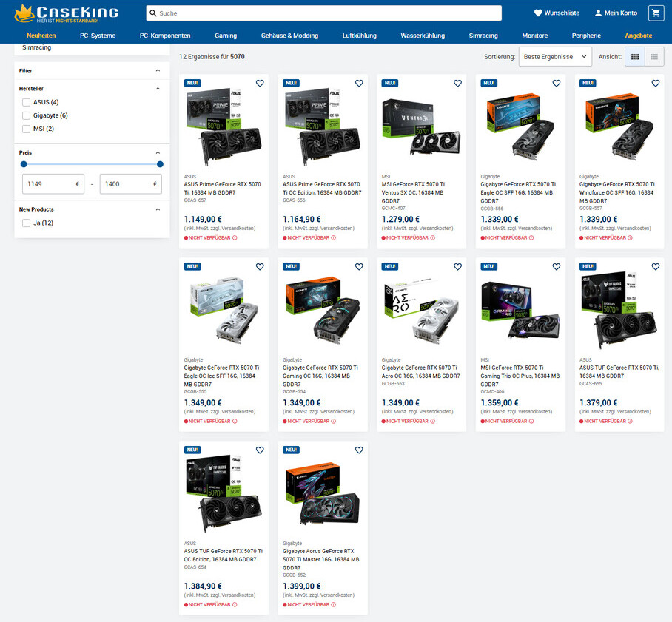
Task: Open the Sortierung dropdown
Action: (x=555, y=56)
